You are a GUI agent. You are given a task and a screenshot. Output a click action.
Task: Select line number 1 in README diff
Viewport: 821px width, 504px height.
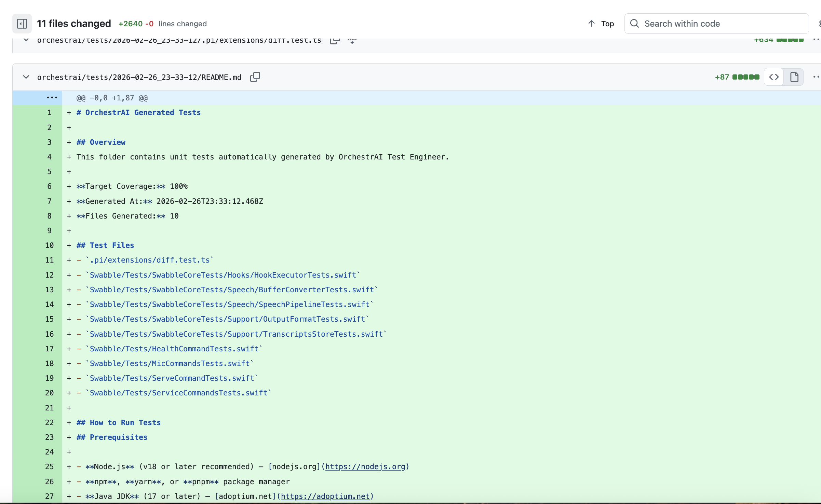tap(50, 113)
